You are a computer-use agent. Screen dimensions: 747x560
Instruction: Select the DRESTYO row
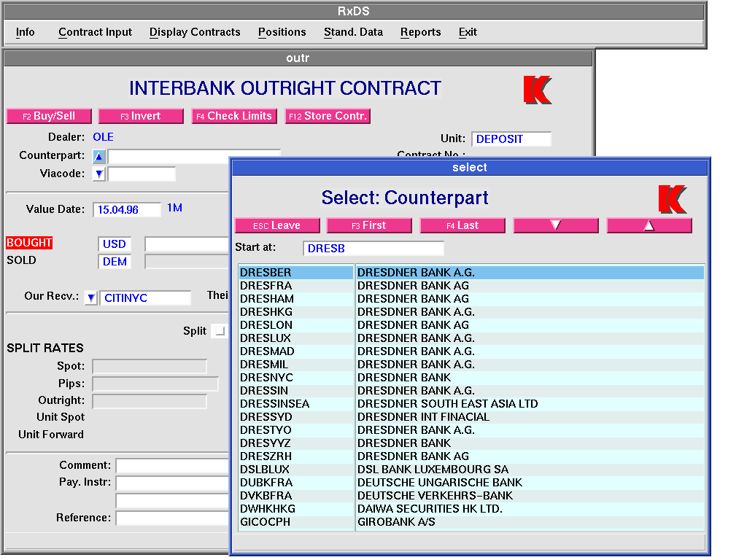tap(471, 430)
